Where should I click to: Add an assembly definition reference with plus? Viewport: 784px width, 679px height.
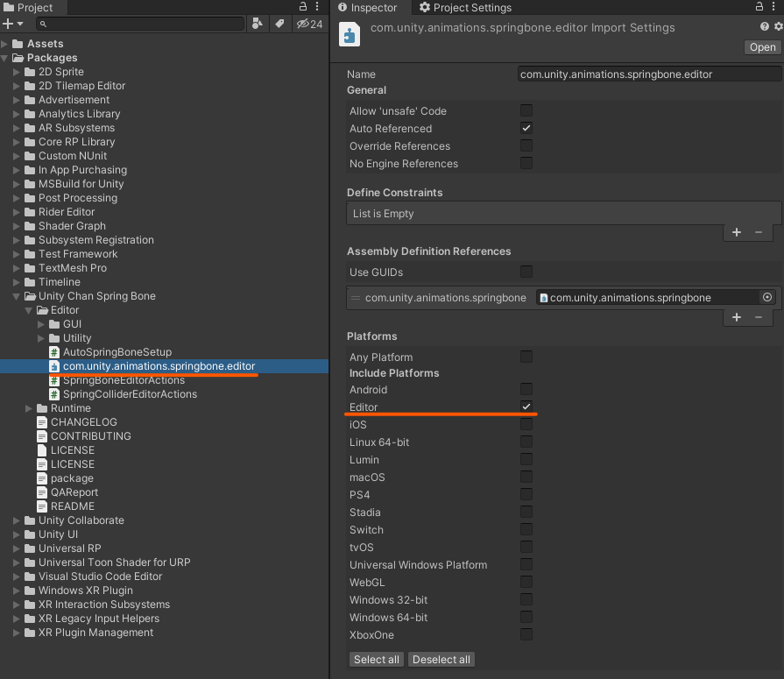tap(737, 317)
